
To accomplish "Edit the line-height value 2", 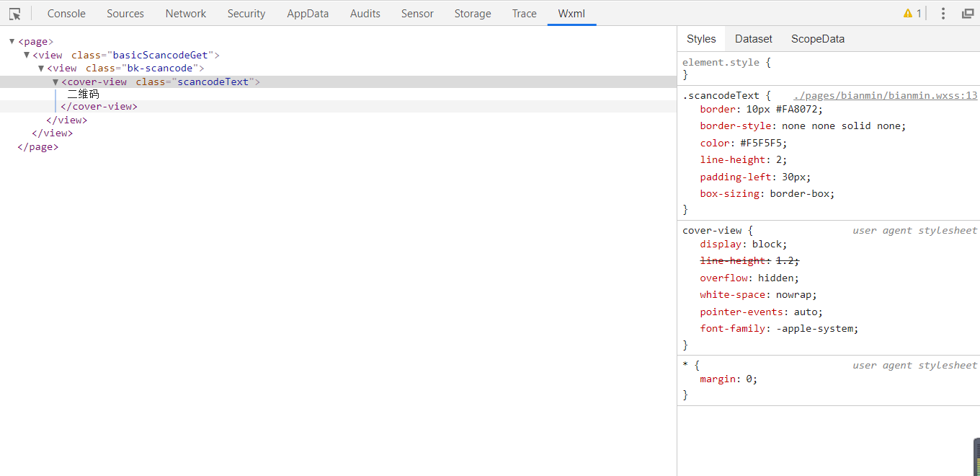I will click(x=779, y=160).
